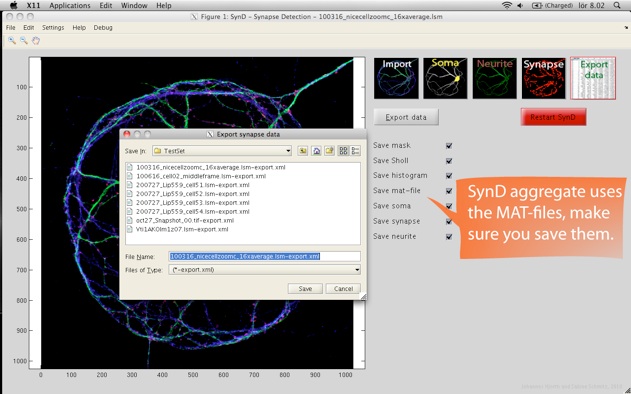Click the dialog resize grip corner
This screenshot has height=394, width=631.
click(363, 297)
